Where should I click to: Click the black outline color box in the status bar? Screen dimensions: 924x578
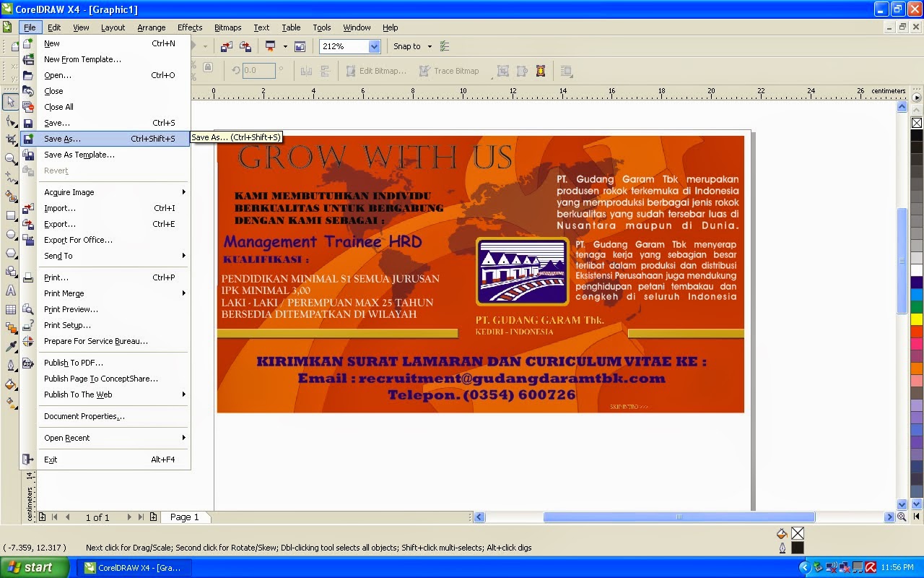point(797,548)
